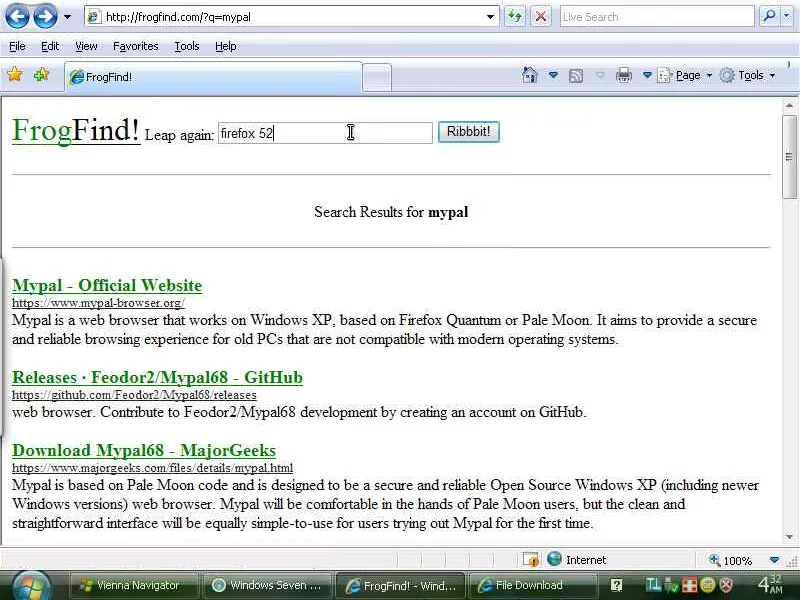Open the search provider options dropdown
The height and width of the screenshot is (600, 800).
tap(787, 17)
